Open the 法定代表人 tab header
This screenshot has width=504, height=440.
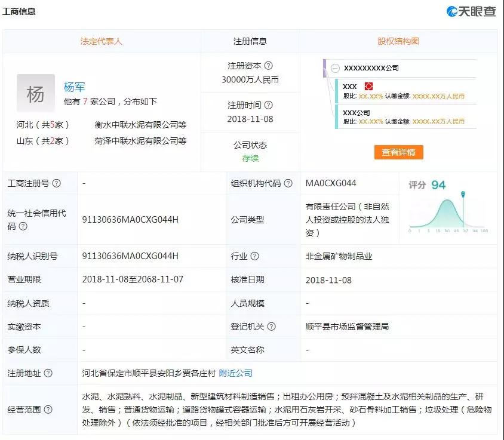[x=102, y=41]
